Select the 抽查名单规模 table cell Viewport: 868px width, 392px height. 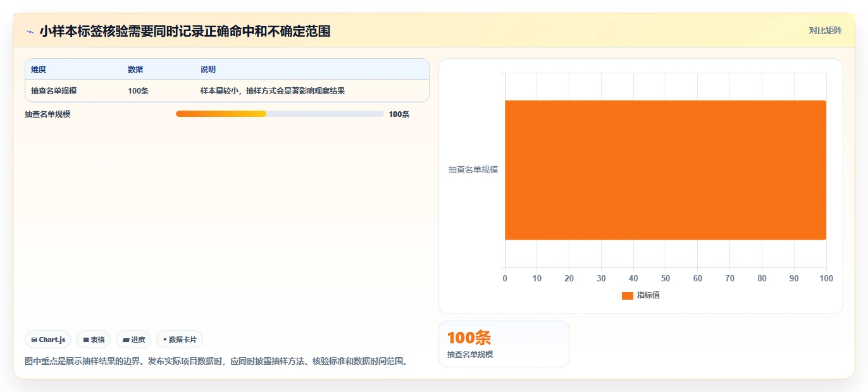point(54,91)
